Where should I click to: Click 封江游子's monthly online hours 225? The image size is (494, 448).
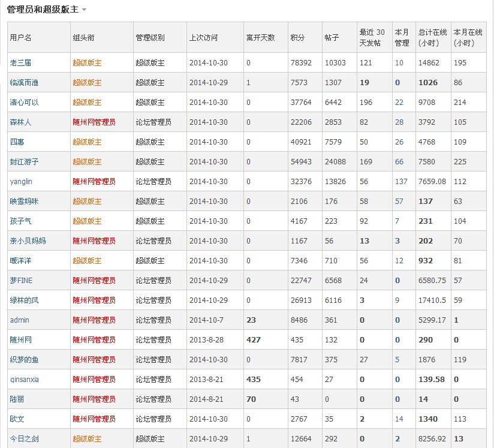pyautogui.click(x=460, y=162)
